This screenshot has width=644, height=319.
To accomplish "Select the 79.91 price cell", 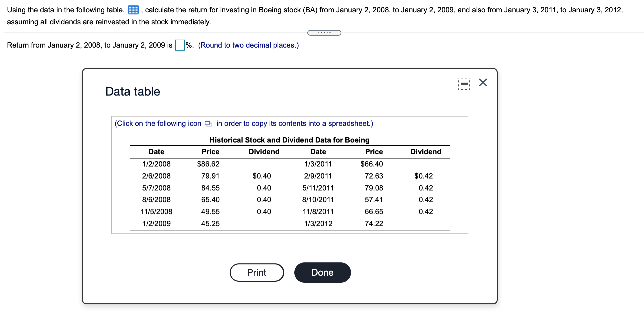I will 210,176.
